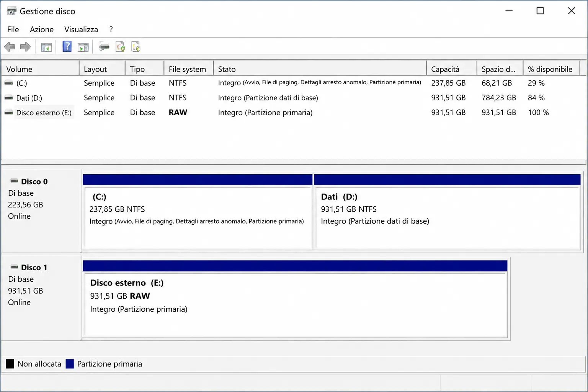This screenshot has height=392, width=588.
Task: Open the ? help menu
Action: tap(111, 29)
